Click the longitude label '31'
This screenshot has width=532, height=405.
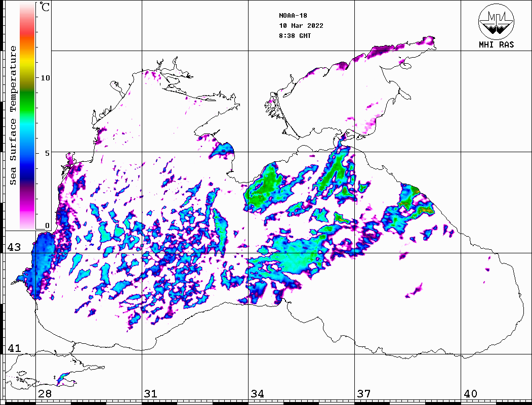point(151,394)
